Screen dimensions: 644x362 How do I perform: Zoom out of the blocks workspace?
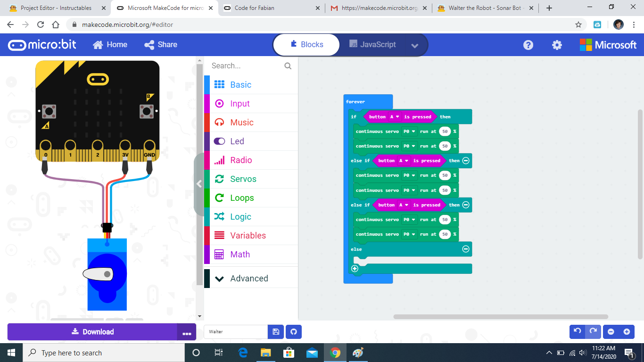point(611,332)
